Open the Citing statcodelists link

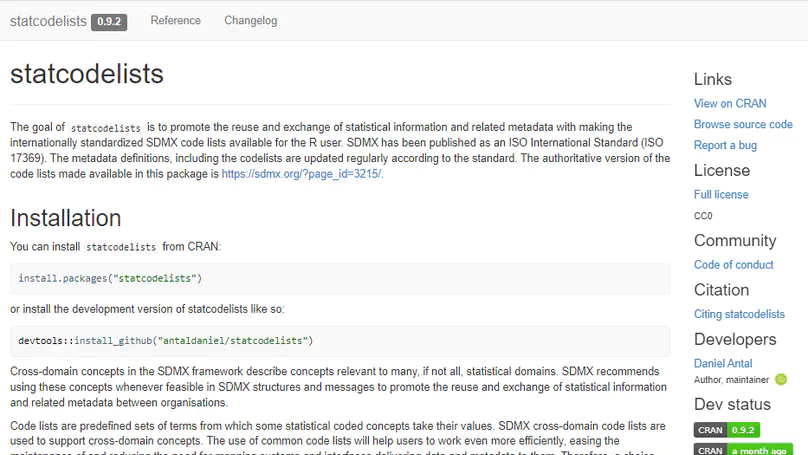click(739, 314)
